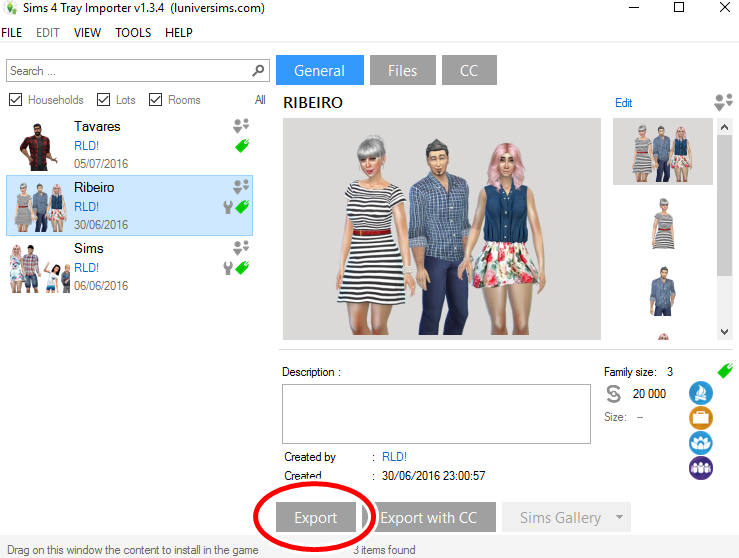Click green tag icon in Ribeiro row
Viewport: 739px width, 558px height.
click(x=242, y=206)
